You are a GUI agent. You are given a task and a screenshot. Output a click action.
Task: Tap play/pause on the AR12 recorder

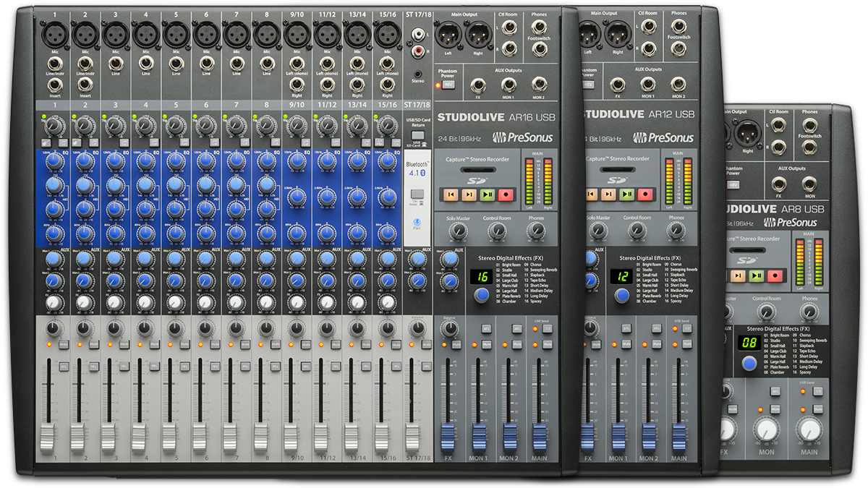[627, 194]
